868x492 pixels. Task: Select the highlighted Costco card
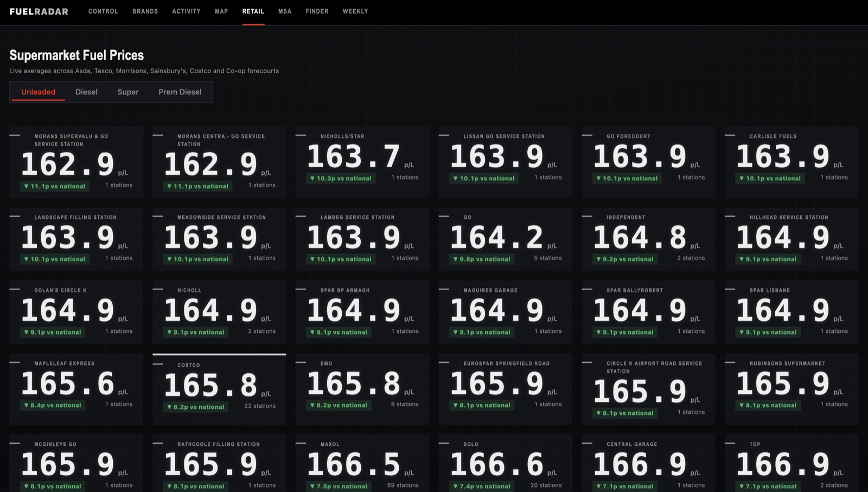click(219, 389)
